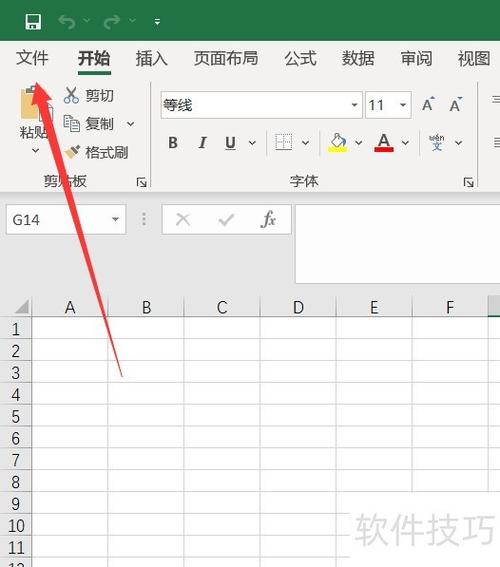Open the 剪贴板 dialog launcher
500x567 pixels.
tap(141, 182)
